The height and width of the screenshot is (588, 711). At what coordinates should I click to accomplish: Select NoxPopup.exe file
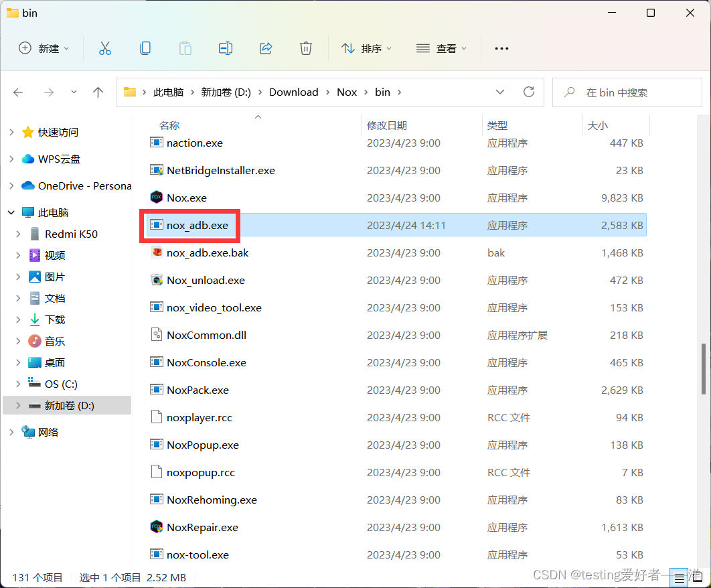(x=397, y=445)
